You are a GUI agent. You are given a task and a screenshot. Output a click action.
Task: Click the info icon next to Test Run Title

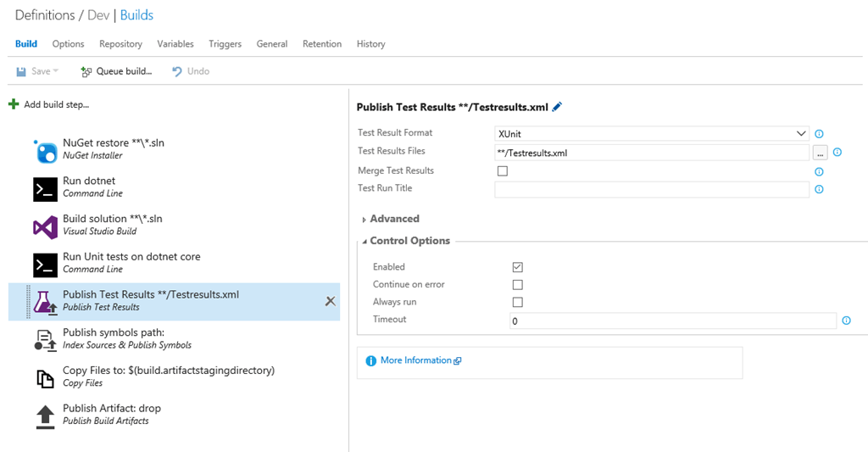coord(820,189)
